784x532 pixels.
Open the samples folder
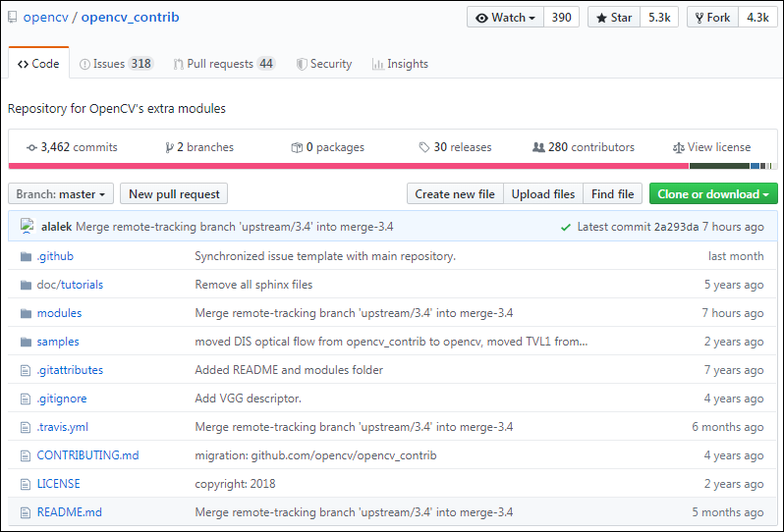(58, 342)
